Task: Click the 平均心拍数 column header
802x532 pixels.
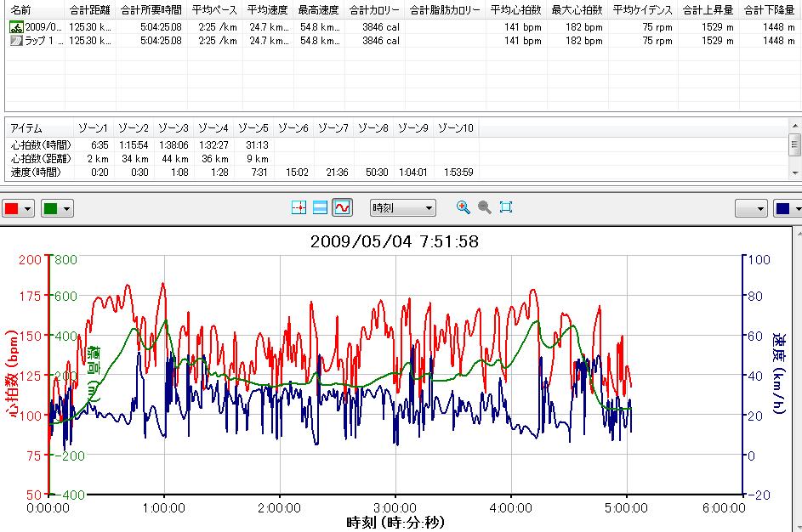Action: (x=515, y=9)
